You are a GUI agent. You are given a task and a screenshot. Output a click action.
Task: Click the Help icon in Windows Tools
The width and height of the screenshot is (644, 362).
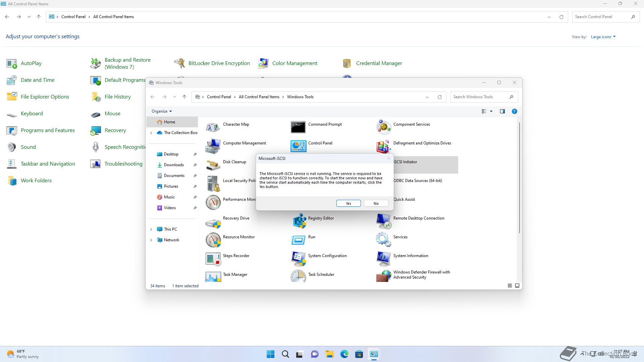pyautogui.click(x=514, y=111)
